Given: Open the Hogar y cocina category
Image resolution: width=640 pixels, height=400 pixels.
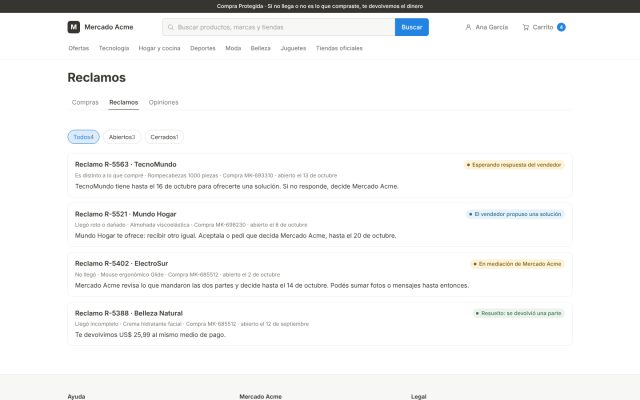Looking at the screenshot, I should 160,48.
